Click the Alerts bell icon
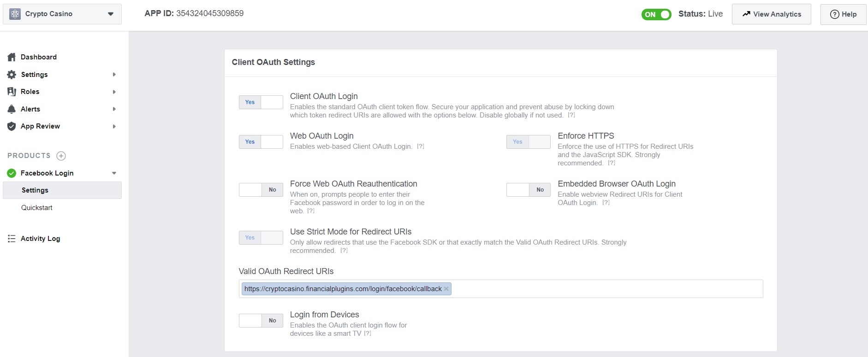 (x=12, y=109)
